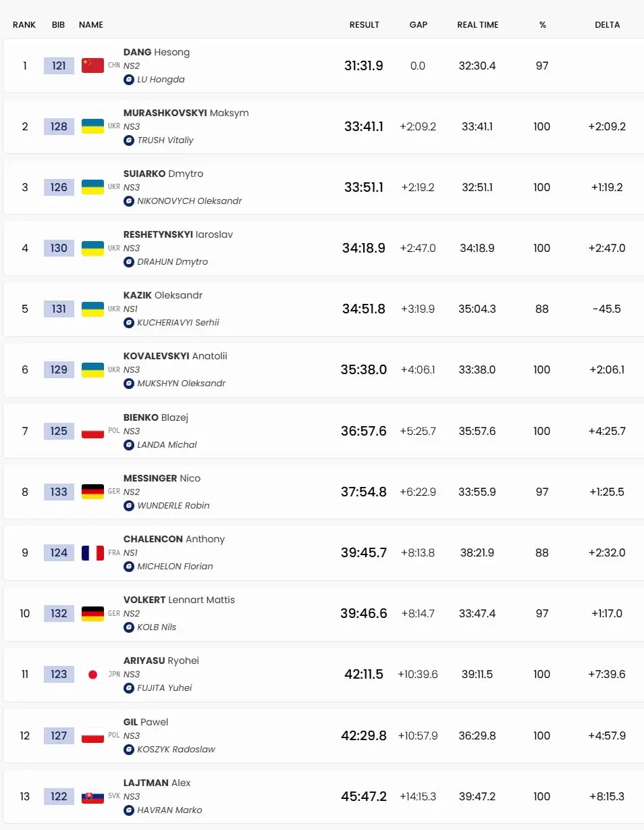Click the guide icon beside KOSZYK Radoslaw

coord(128,749)
